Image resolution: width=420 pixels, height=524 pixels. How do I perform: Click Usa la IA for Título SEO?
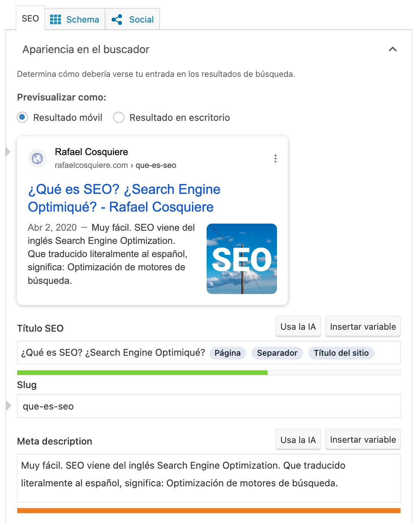pyautogui.click(x=298, y=326)
